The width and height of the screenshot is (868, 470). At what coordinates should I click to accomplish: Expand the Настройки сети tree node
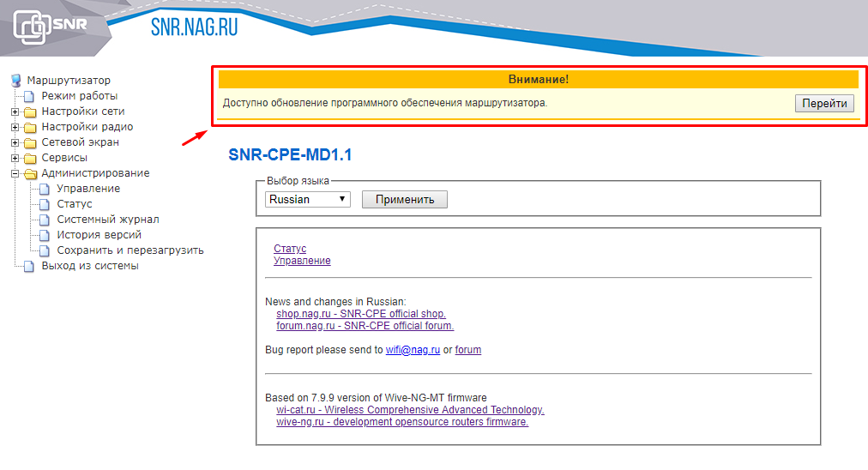[15, 111]
